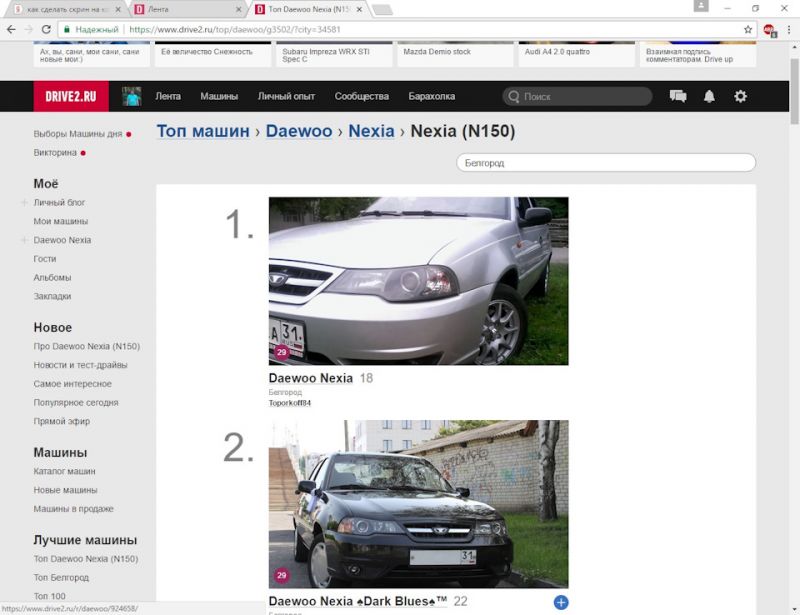The image size is (800, 615).
Task: Open Audi A4 2.0 quattro card
Action: click(x=577, y=54)
